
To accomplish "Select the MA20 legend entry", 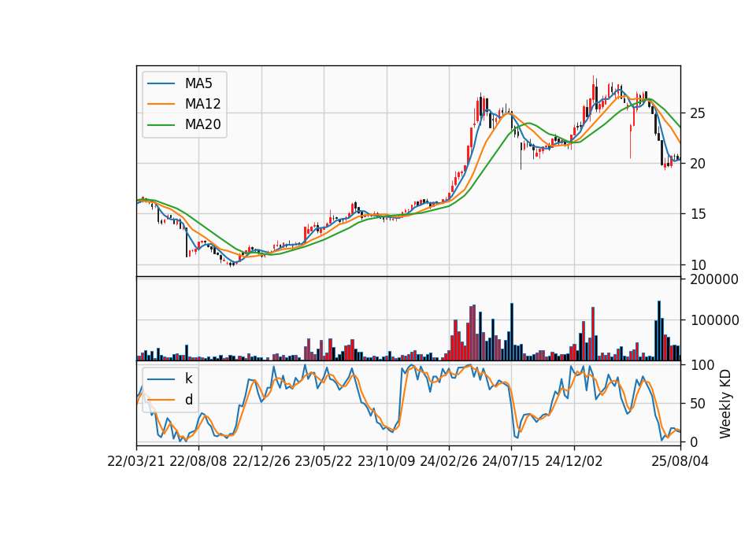I will (x=183, y=124).
